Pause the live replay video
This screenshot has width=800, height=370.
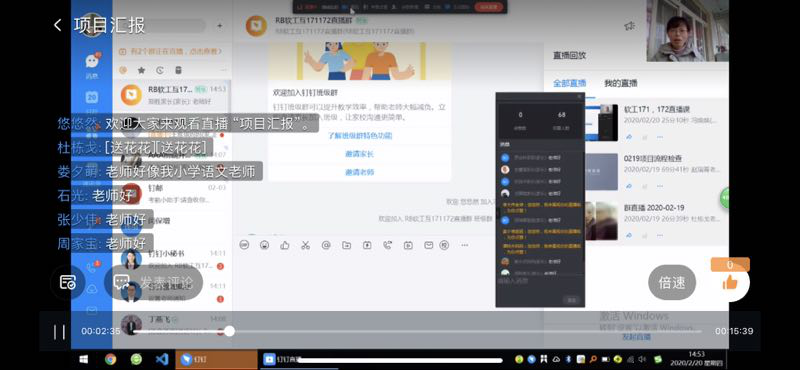(59, 332)
